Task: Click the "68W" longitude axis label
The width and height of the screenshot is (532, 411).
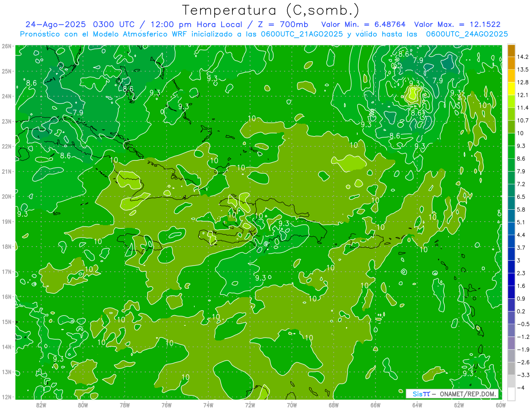Action: (x=333, y=404)
